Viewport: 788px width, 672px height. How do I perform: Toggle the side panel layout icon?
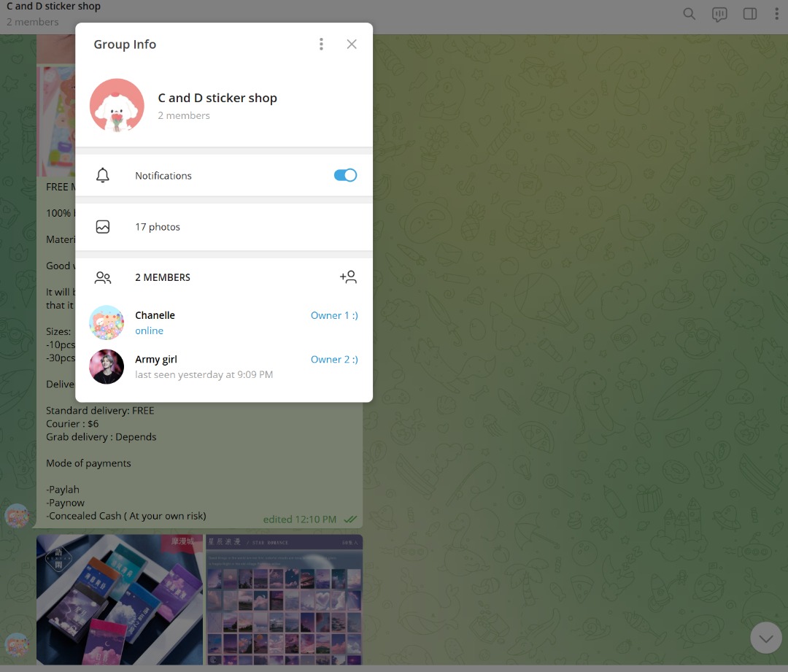click(749, 14)
